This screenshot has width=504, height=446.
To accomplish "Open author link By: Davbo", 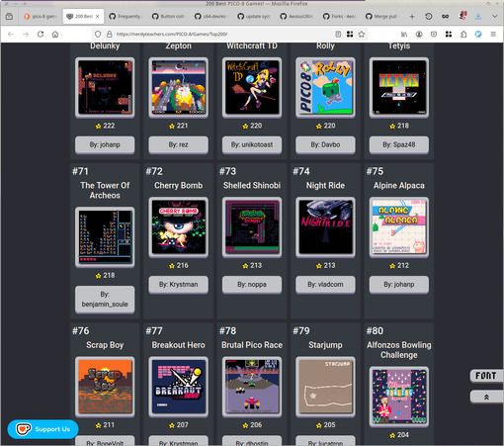I will point(325,144).
